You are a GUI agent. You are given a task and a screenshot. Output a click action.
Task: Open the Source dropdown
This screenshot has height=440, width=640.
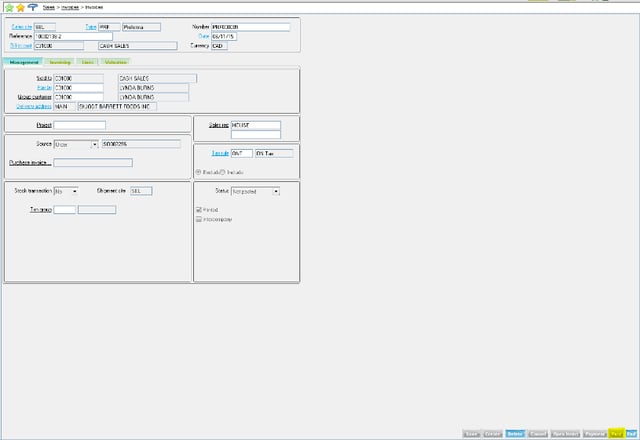(x=94, y=144)
